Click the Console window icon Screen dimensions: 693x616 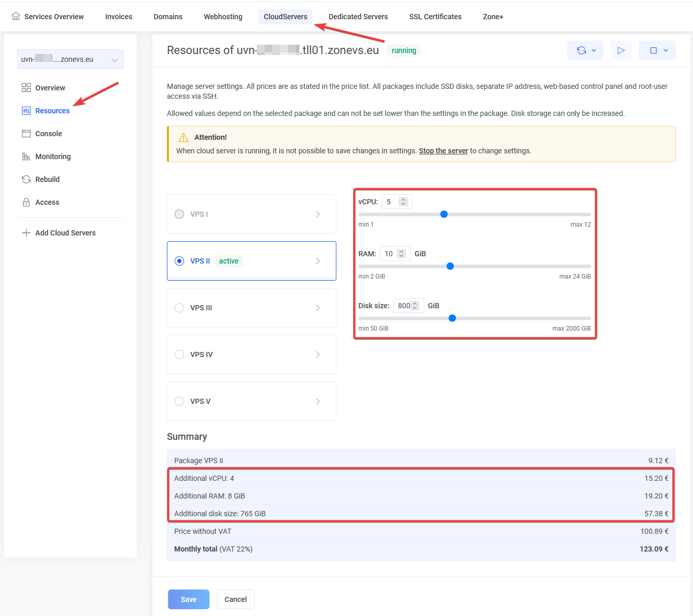coord(26,134)
